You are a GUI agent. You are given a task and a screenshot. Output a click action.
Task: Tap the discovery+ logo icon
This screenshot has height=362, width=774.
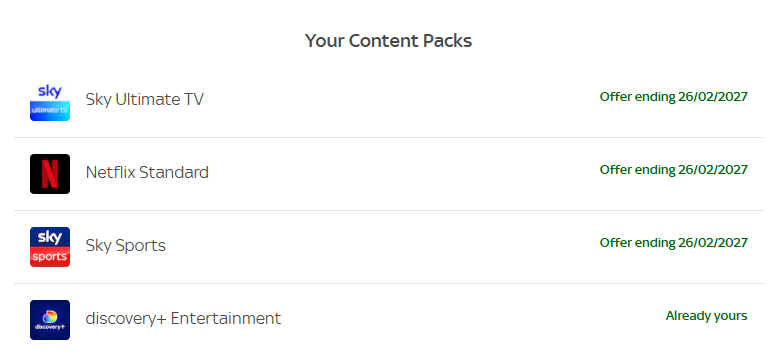pos(50,320)
